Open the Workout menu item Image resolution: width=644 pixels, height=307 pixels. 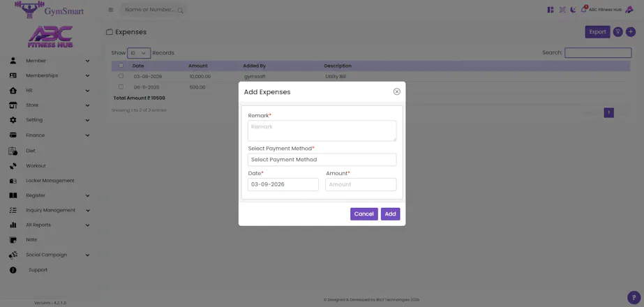36,165
